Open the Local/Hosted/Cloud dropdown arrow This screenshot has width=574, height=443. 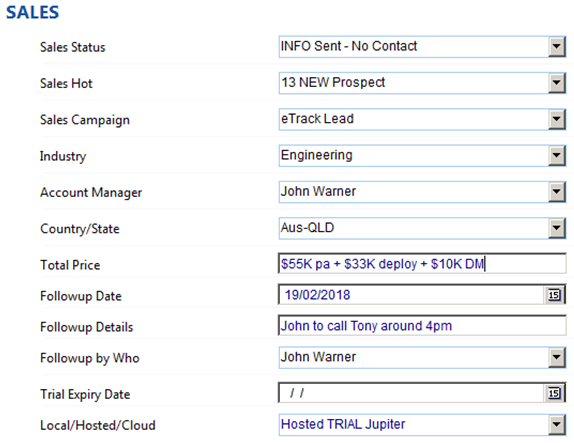[x=557, y=425]
